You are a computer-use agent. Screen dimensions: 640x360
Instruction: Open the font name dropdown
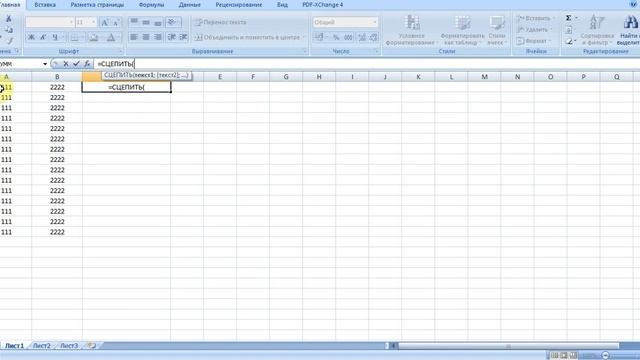click(71, 22)
